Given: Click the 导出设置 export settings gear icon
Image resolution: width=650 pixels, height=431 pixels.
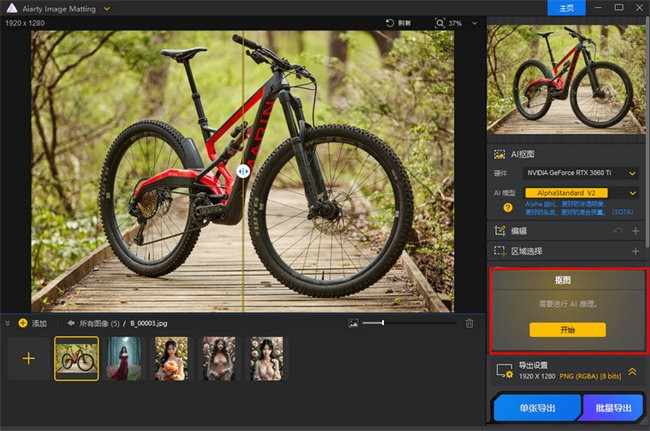Looking at the screenshot, I should (504, 371).
